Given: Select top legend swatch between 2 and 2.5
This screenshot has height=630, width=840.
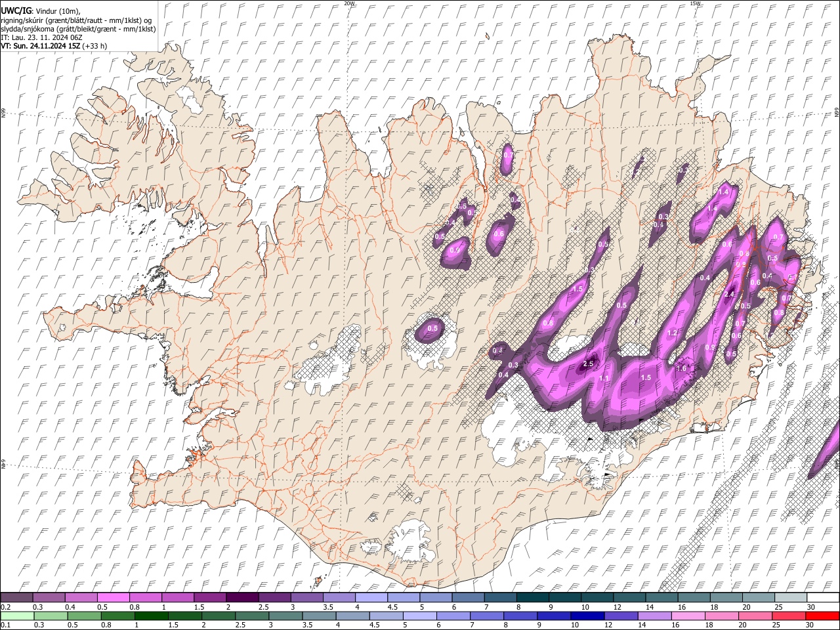Looking at the screenshot, I should [242, 598].
